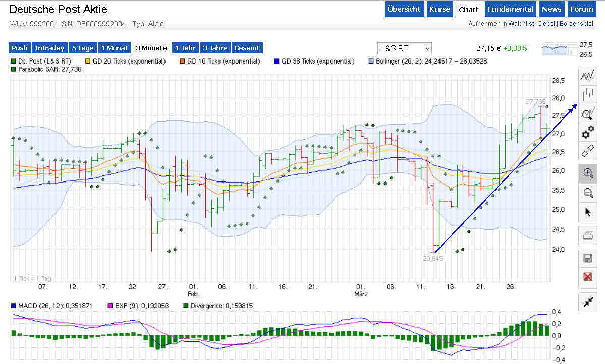Print the chart with printer icon
The width and height of the screenshot is (605, 364).
click(587, 235)
